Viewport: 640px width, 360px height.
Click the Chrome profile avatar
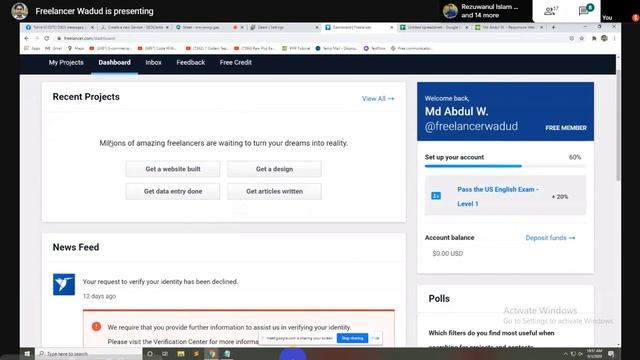(x=604, y=38)
